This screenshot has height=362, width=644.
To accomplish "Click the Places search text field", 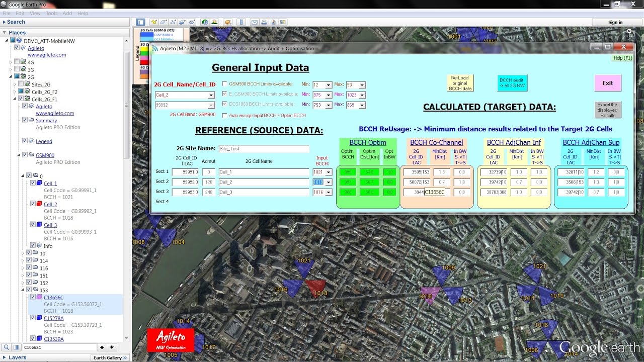I will pos(59,347).
